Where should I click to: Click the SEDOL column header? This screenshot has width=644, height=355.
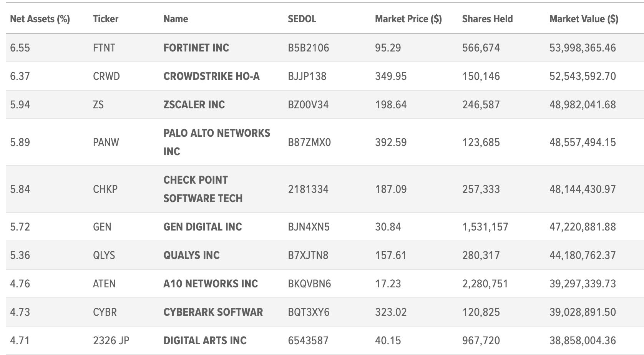tap(302, 19)
